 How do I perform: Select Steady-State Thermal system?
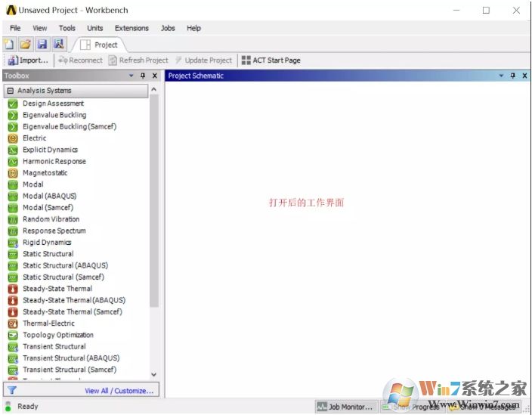pyautogui.click(x=57, y=289)
